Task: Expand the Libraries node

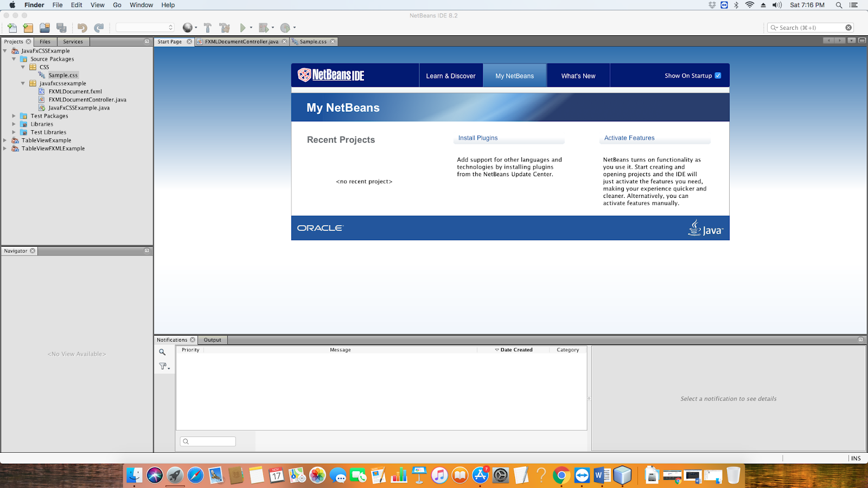Action: pos(14,124)
